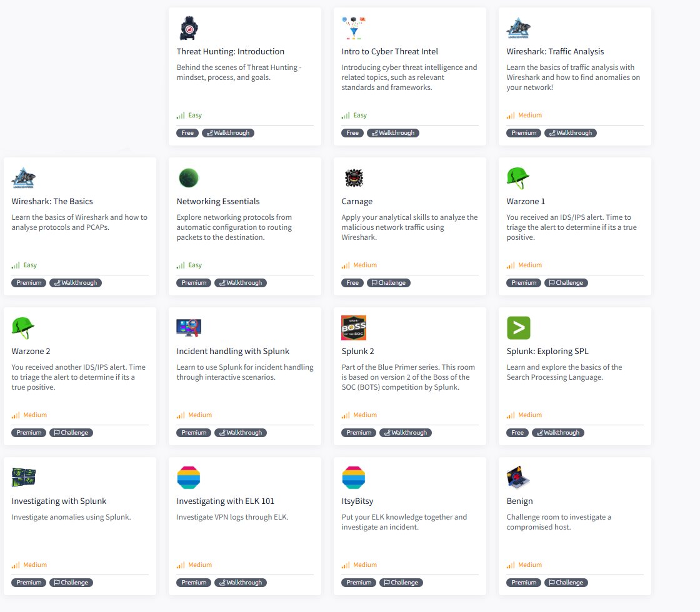
Task: Click the Warzone 2 title text
Action: [31, 352]
